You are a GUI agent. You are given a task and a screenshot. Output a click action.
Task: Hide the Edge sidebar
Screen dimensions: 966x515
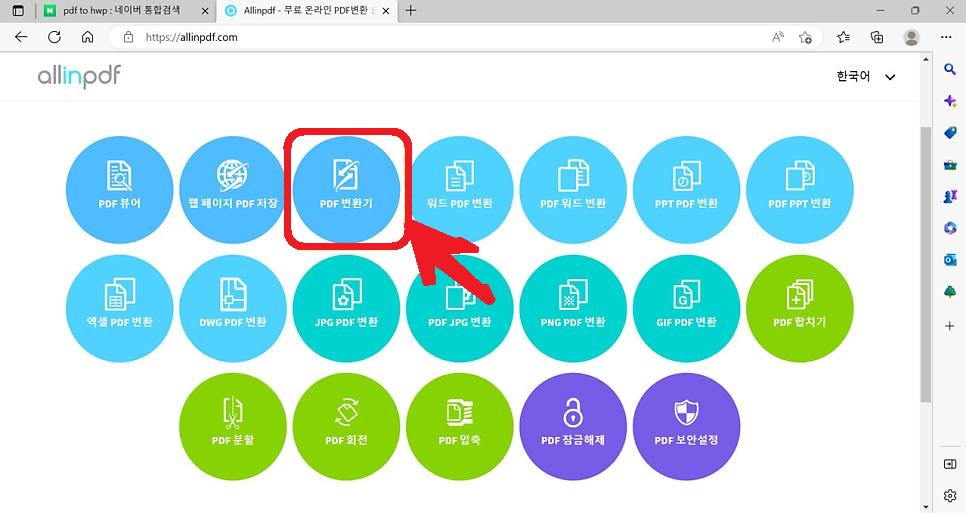click(x=950, y=464)
